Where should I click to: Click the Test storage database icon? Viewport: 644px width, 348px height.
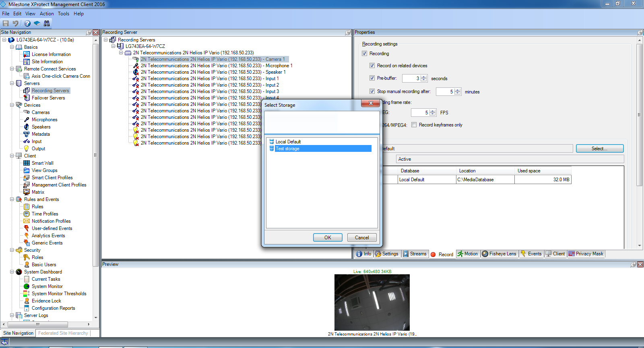pyautogui.click(x=272, y=149)
